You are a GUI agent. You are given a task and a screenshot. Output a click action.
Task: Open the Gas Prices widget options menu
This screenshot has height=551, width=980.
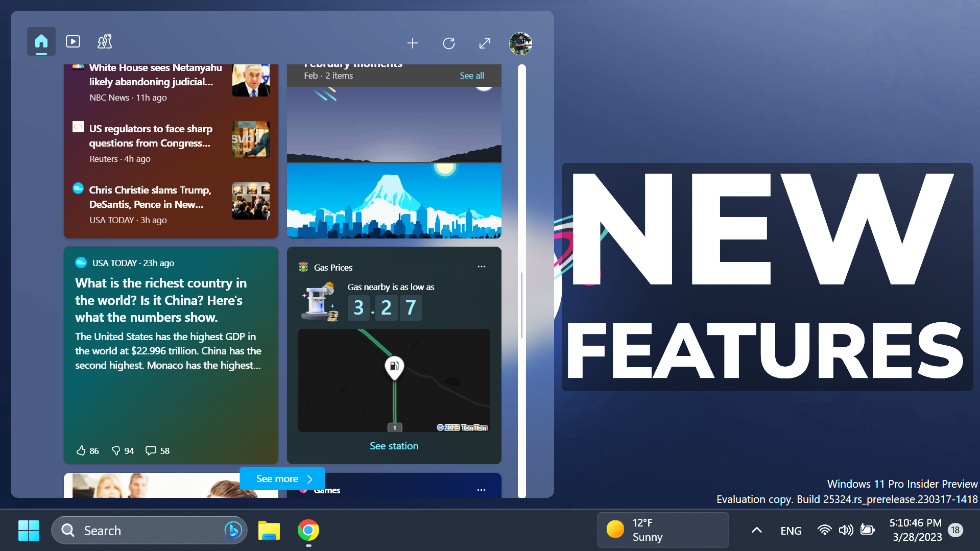tap(481, 267)
